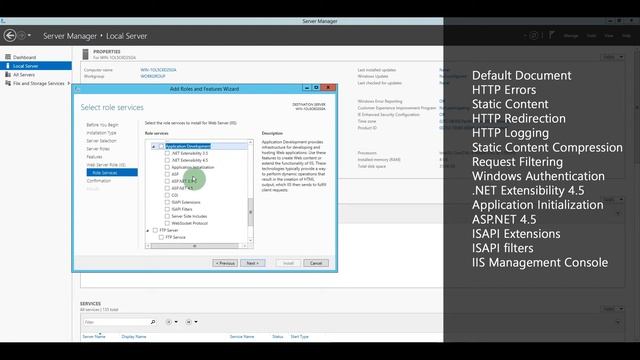Tick the WebSocket Protocol checkbox
Screen dimensions: 640x360
pos(167,223)
